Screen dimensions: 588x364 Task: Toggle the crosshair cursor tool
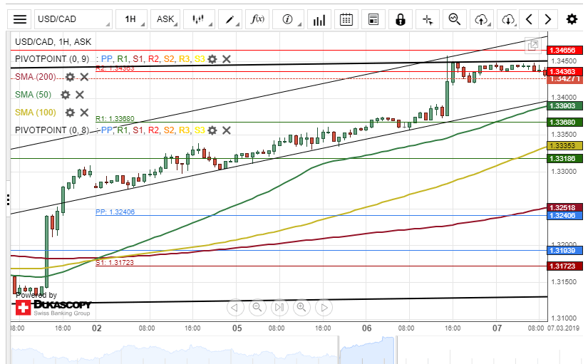click(x=428, y=19)
